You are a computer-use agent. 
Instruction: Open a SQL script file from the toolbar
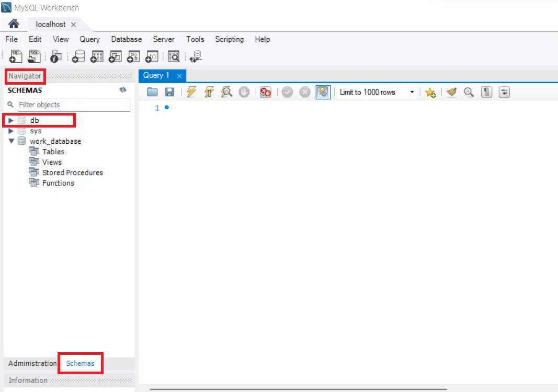(x=34, y=56)
